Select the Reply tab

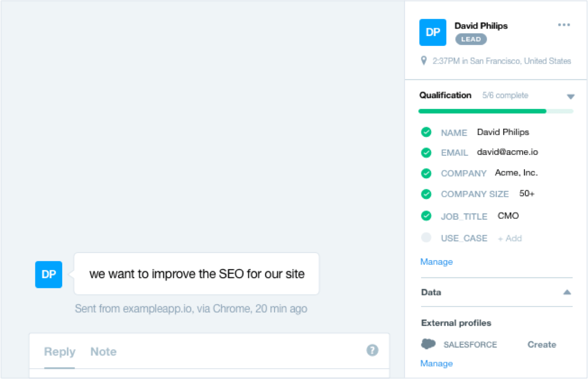click(59, 351)
